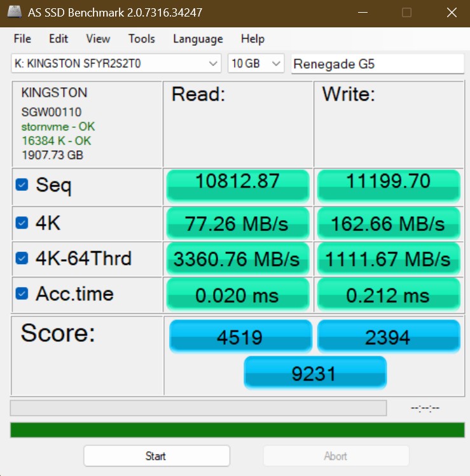Toggle the 4K-64Thrd test checkbox
The image size is (470, 476).
click(22, 258)
